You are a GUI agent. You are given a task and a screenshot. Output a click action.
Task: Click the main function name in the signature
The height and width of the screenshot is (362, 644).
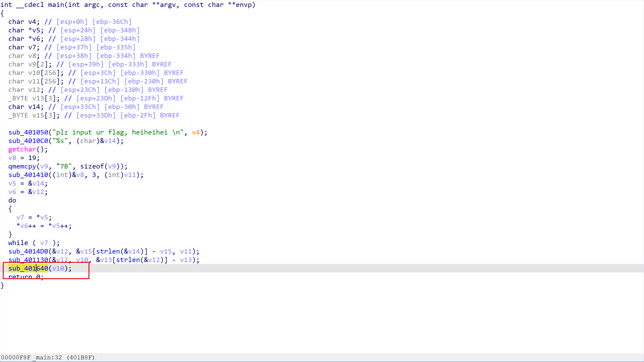[56, 5]
